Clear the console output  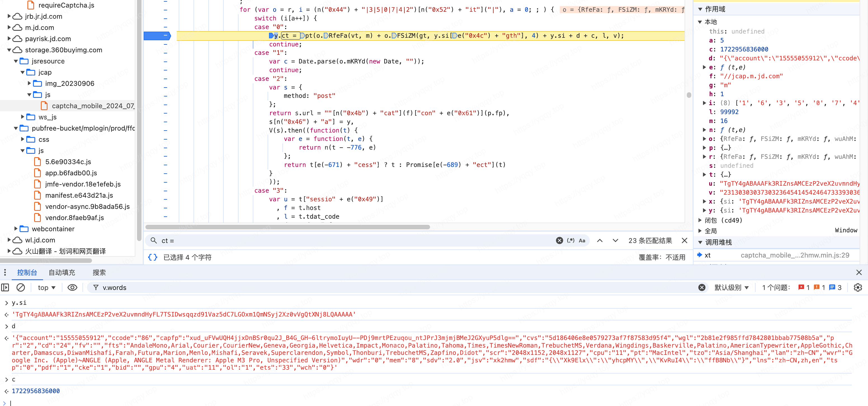point(21,287)
